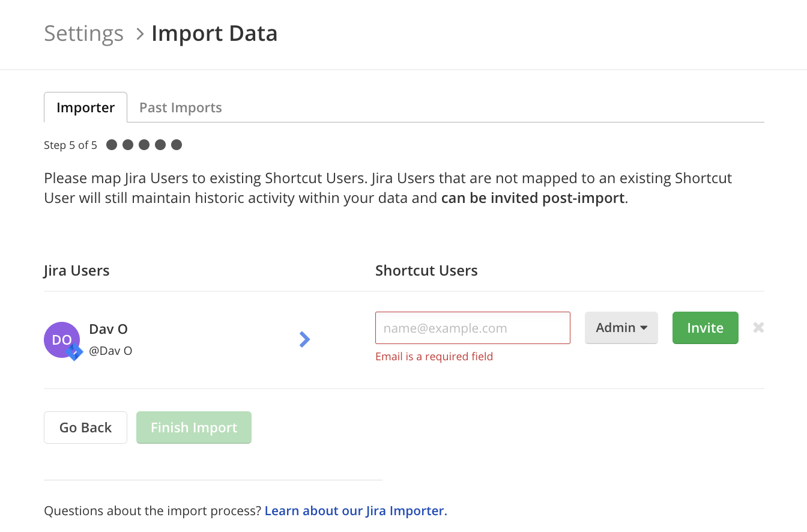Viewport: 807px width, 532px height.
Task: Click the green Invite button
Action: pos(706,328)
